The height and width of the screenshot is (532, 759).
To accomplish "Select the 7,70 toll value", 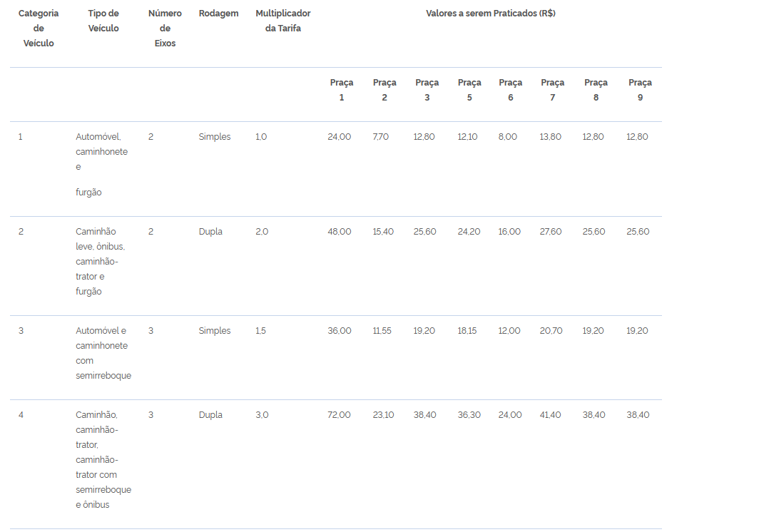I will coord(380,137).
